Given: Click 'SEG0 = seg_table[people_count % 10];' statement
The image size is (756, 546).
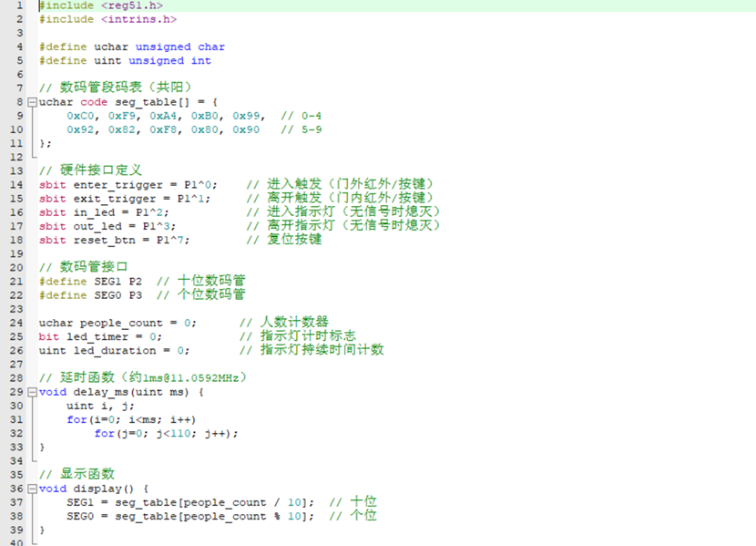Looking at the screenshot, I should 190,517.
